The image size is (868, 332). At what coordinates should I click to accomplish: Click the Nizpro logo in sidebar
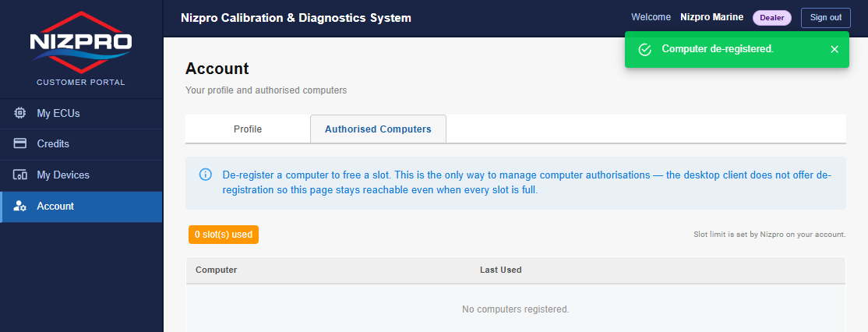[x=81, y=43]
